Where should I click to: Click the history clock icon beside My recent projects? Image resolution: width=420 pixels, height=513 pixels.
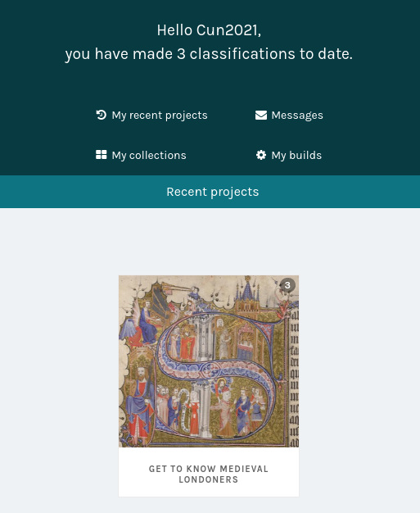(x=101, y=115)
